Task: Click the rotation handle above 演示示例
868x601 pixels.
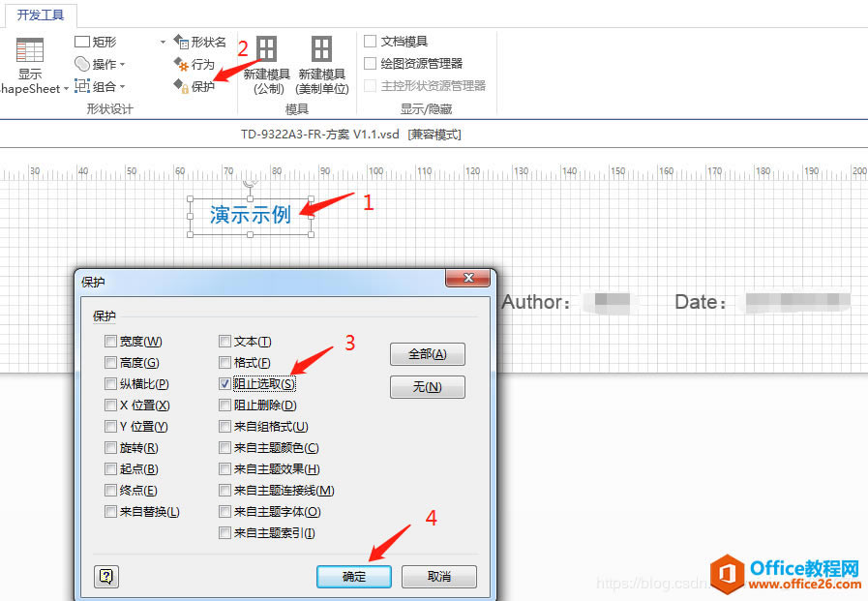Action: point(251,182)
